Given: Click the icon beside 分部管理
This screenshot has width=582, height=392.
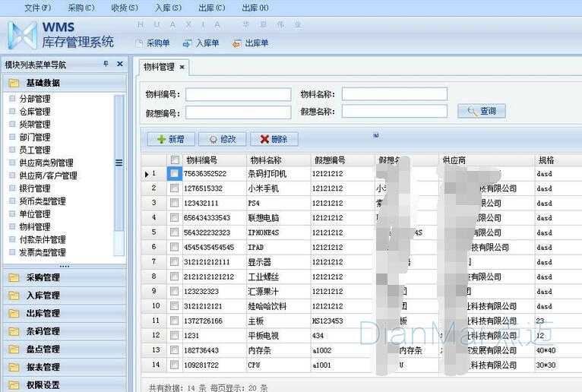Looking at the screenshot, I should point(12,98).
